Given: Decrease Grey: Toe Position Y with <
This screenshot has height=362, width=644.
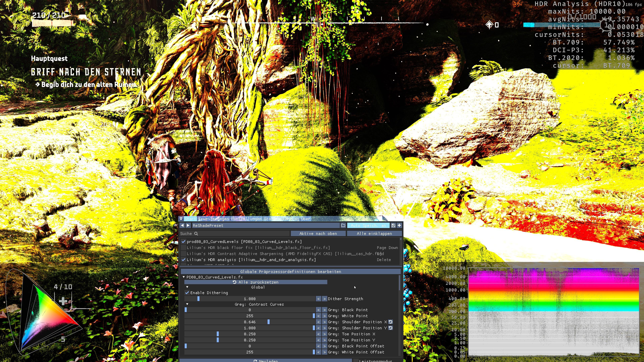Looking at the screenshot, I should click(318, 340).
